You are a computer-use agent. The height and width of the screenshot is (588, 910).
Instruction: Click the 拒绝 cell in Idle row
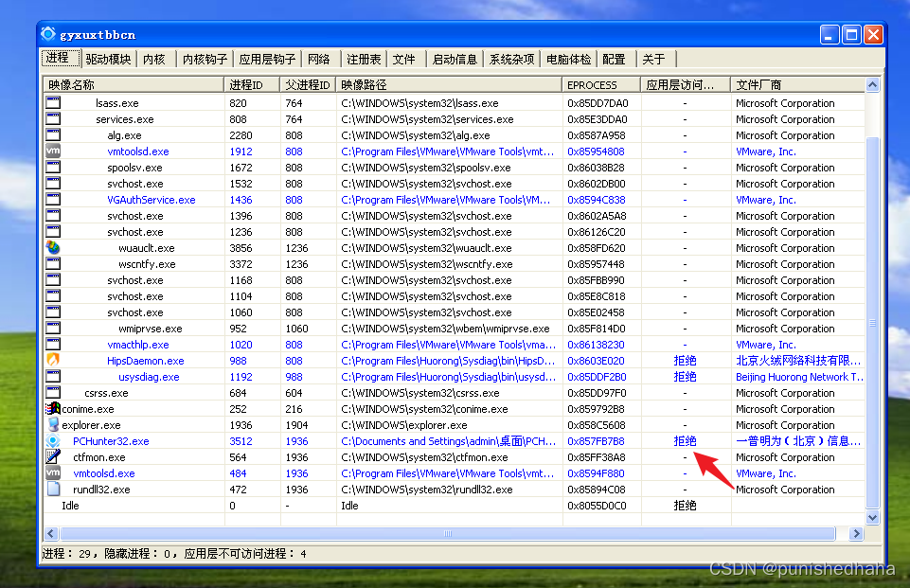(685, 506)
